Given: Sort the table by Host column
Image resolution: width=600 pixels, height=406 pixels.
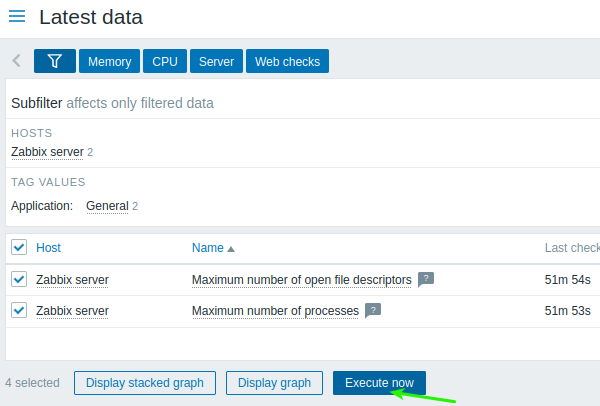Looking at the screenshot, I should pos(48,248).
